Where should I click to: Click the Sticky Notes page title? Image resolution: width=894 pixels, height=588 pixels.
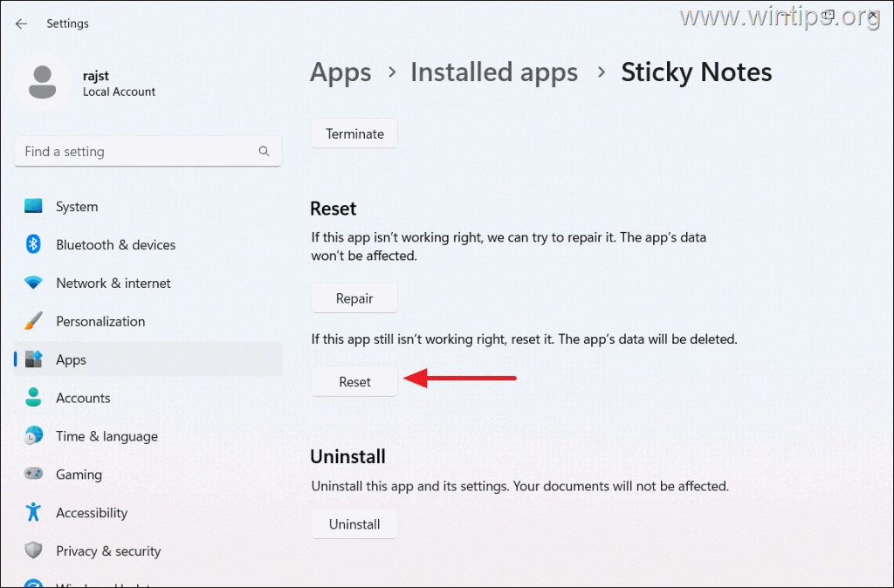[696, 72]
